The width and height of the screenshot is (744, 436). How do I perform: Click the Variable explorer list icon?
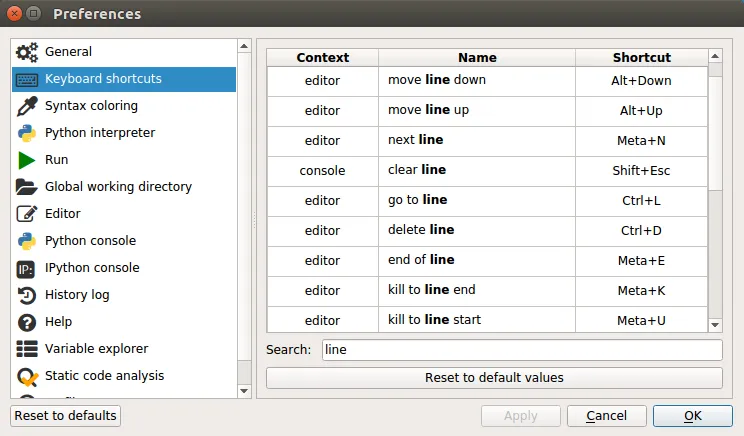(x=27, y=349)
